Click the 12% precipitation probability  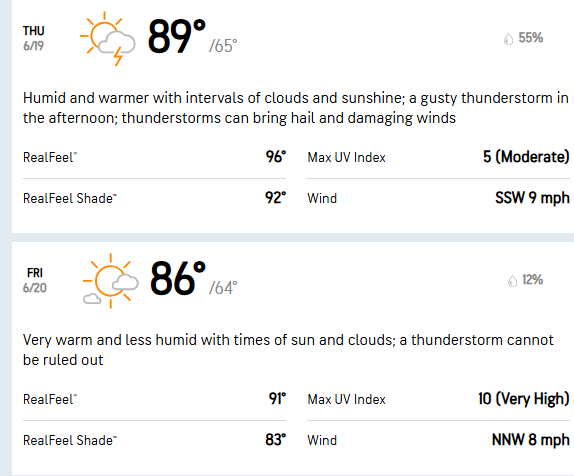click(x=532, y=280)
